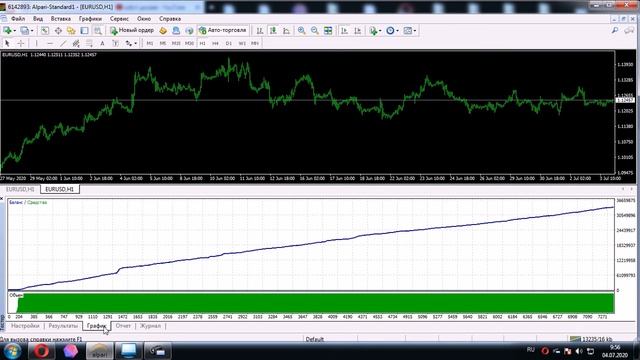This screenshot has width=640, height=360.
Task: Select the horizontal line drawing tool
Action: pos(50,43)
